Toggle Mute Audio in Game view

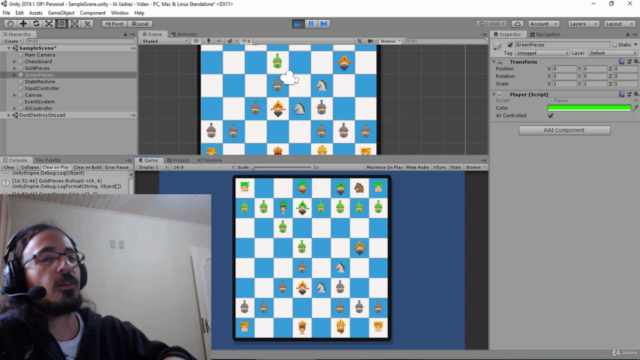[x=418, y=167]
